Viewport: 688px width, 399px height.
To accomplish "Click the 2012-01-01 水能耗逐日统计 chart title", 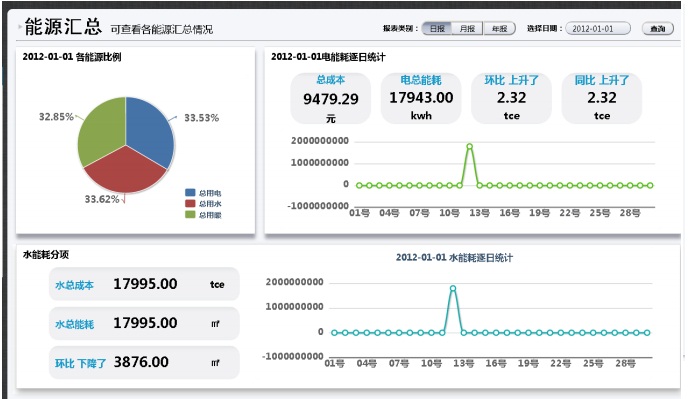I will pos(454,258).
